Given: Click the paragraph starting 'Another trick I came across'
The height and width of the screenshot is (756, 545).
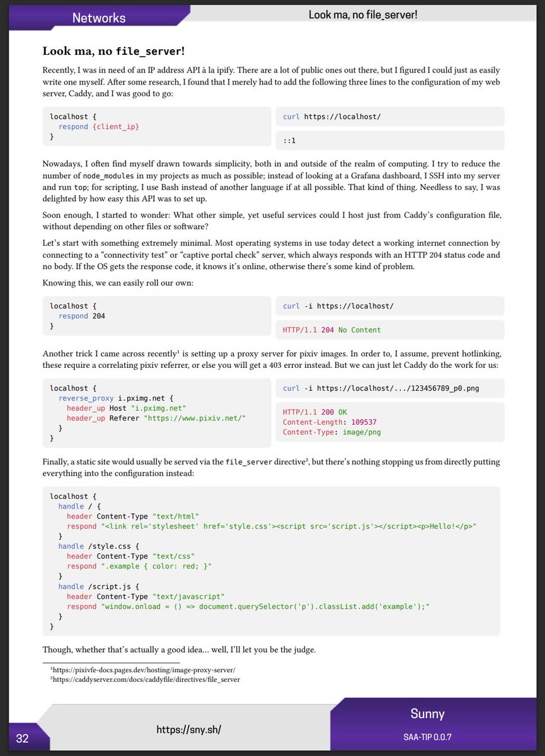Looking at the screenshot, I should (x=272, y=359).
